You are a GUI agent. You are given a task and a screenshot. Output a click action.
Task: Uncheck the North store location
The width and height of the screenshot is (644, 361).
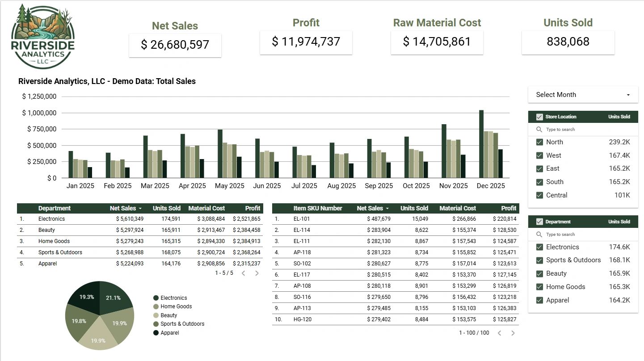(539, 142)
